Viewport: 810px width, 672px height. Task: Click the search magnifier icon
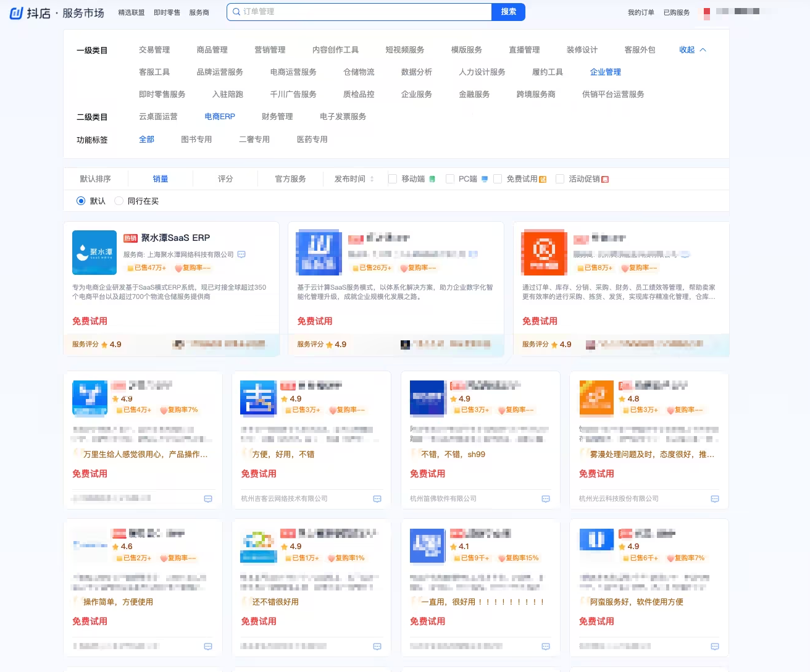click(x=236, y=12)
